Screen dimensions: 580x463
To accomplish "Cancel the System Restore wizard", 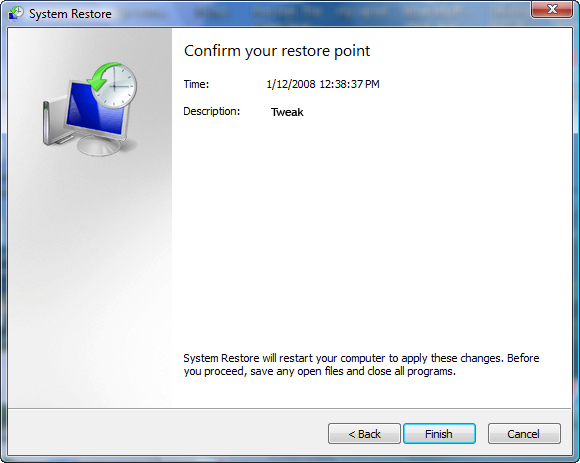I will tap(524, 433).
